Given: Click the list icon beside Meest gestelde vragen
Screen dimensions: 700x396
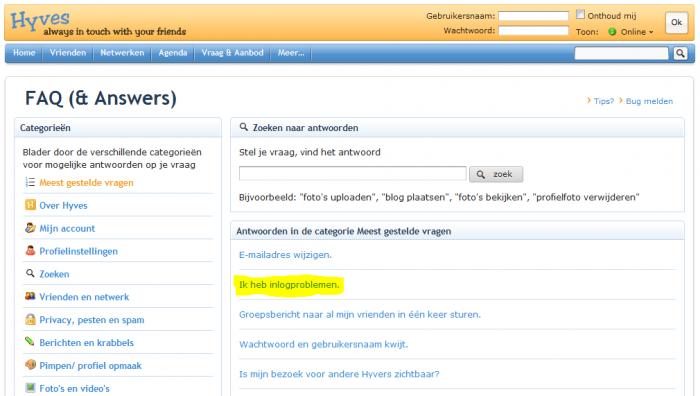Looking at the screenshot, I should 30,182.
